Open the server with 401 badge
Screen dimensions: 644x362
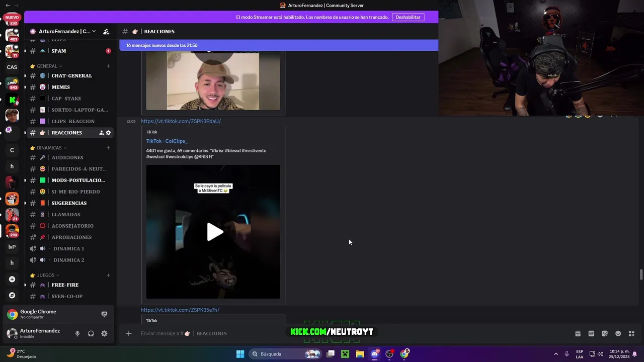12,35
